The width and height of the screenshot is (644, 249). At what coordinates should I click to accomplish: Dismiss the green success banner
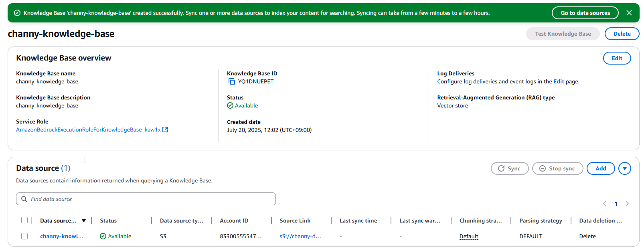(629, 13)
